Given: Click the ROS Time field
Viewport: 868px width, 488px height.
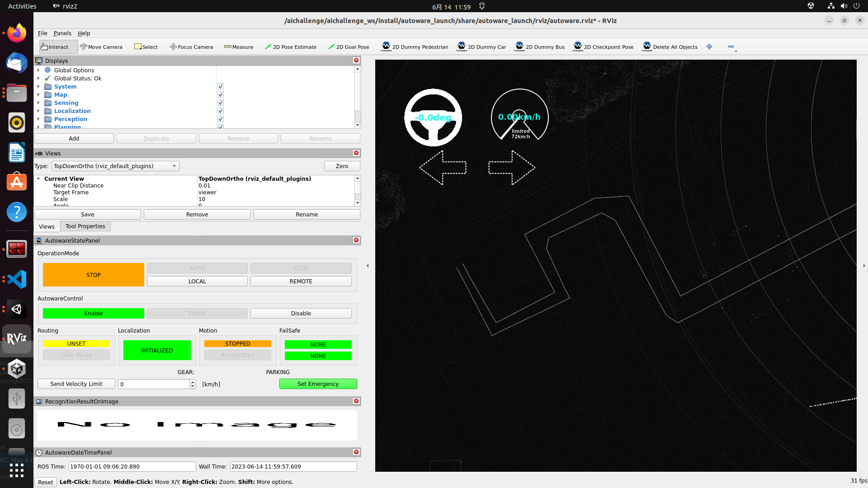Looking at the screenshot, I should [x=132, y=467].
